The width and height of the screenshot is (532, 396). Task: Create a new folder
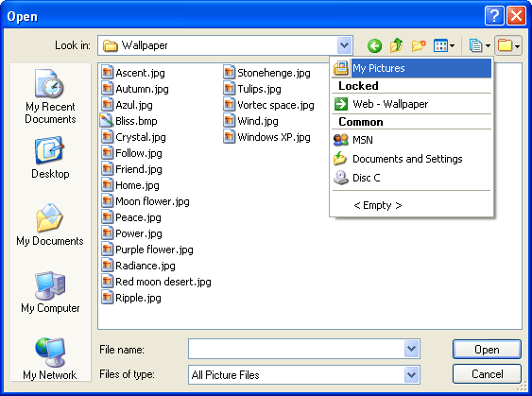coord(419,45)
